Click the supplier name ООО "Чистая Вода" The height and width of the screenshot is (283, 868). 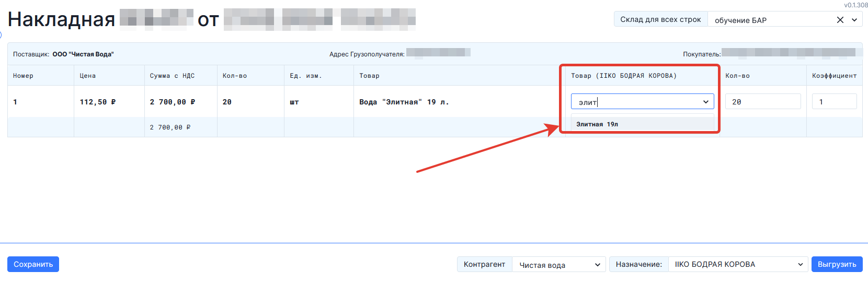click(x=83, y=54)
